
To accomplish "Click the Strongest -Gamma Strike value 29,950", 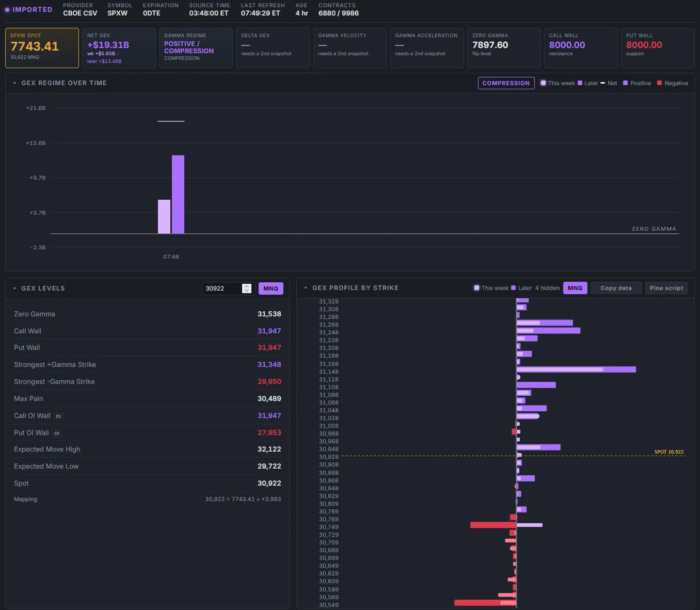I will [x=269, y=381].
